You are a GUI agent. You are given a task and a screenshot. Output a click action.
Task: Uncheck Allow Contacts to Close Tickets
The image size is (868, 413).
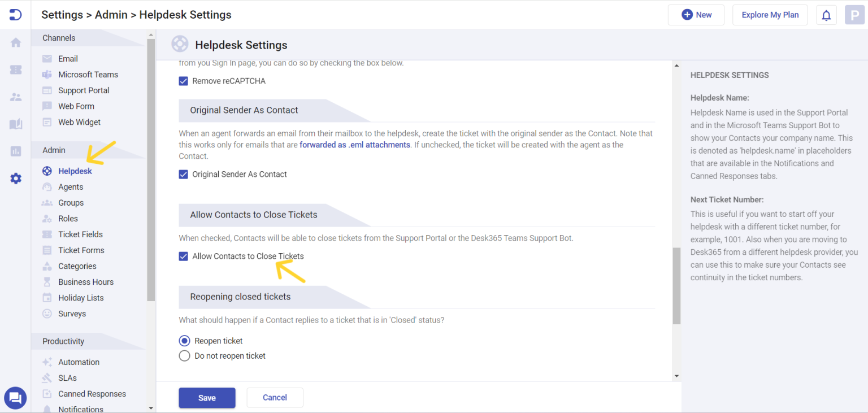click(183, 256)
